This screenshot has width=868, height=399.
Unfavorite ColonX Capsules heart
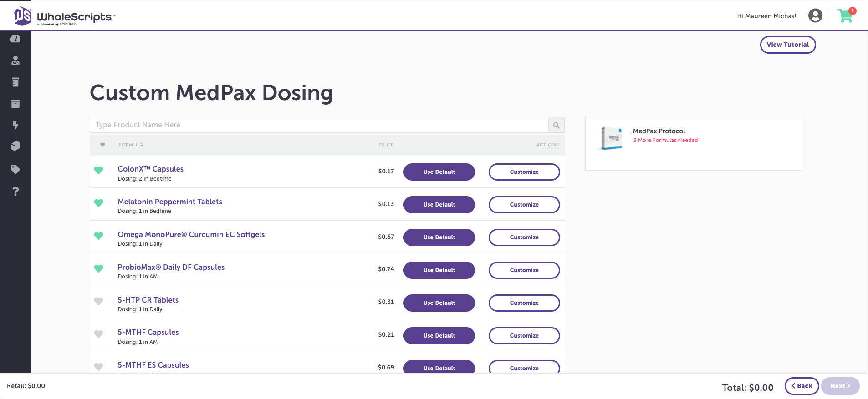(x=98, y=170)
